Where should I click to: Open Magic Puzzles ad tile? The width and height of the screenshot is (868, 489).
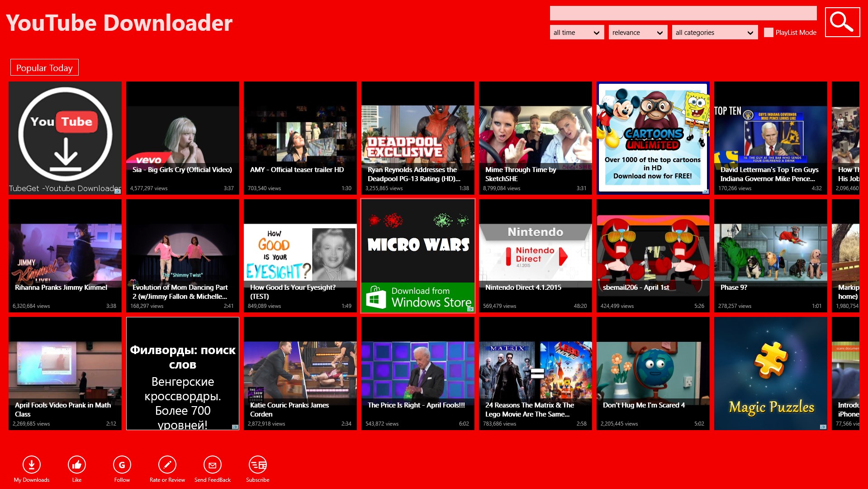coord(771,374)
